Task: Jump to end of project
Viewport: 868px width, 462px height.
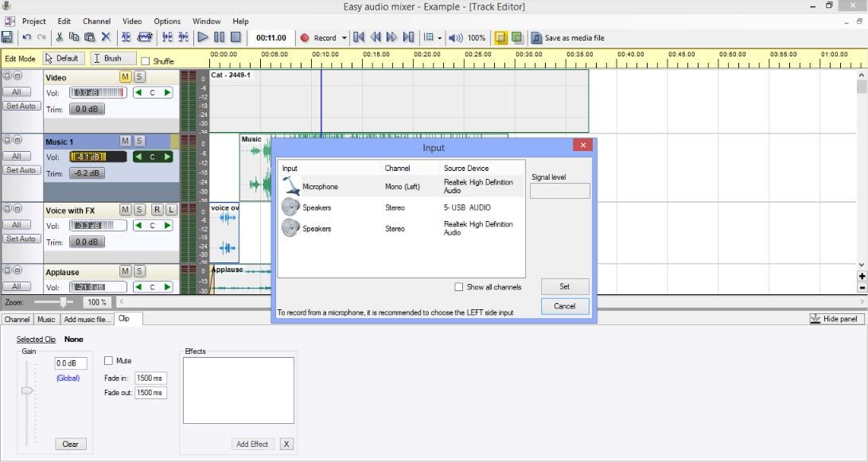Action: coord(408,37)
